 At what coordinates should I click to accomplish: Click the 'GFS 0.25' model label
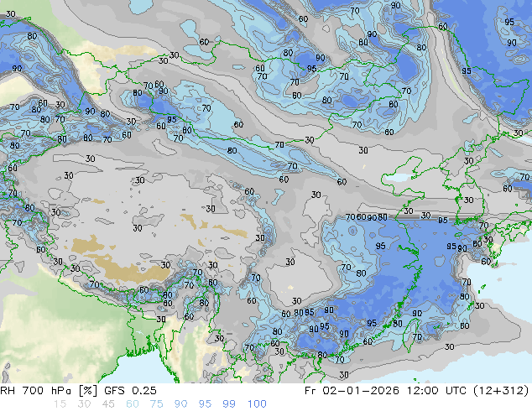click(x=130, y=391)
